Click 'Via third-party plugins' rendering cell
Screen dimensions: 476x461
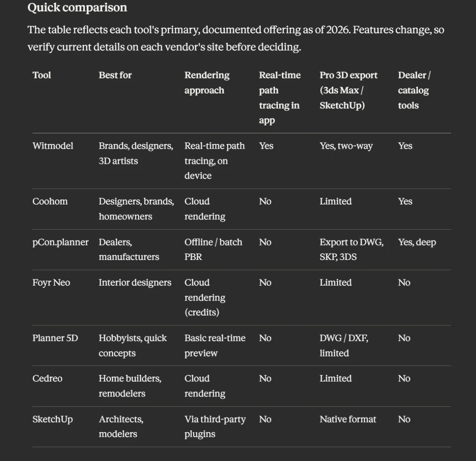(x=215, y=426)
